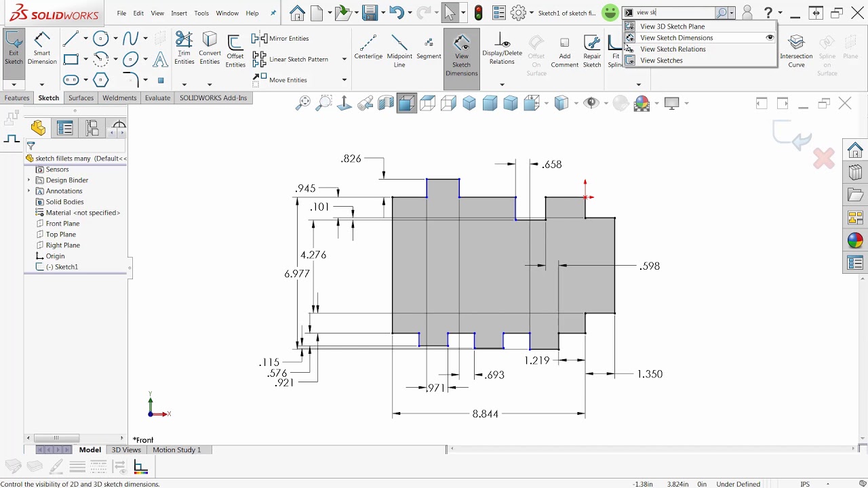Select the Midpoint Line tool
868x488 pixels.
(x=399, y=50)
